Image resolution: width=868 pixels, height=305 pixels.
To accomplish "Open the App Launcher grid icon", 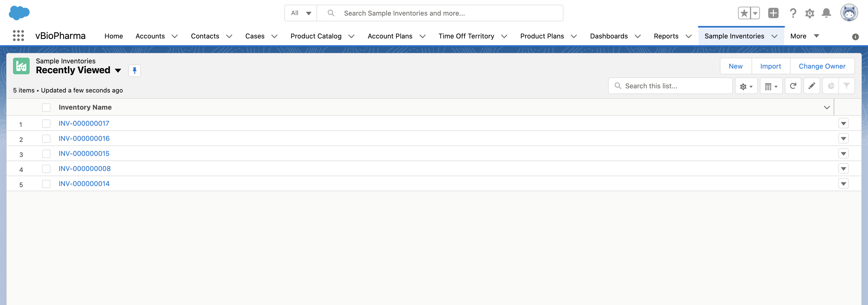I will pos(18,36).
